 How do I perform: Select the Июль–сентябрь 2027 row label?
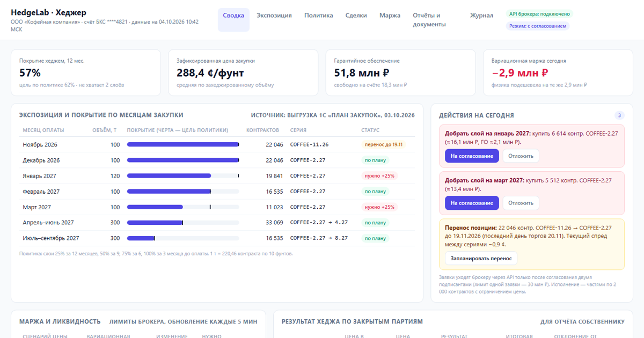pos(50,238)
